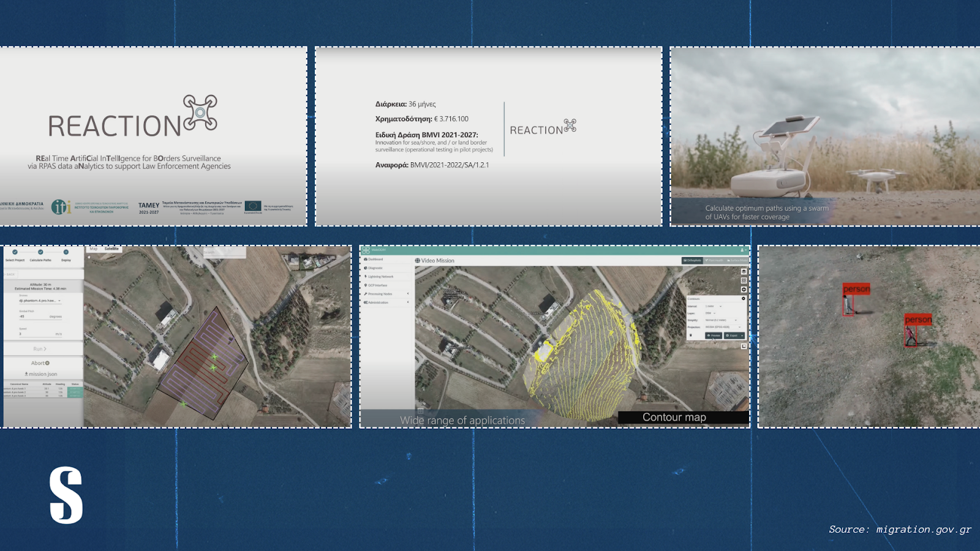The width and height of the screenshot is (980, 551).
Task: Toggle the Calculate Paths step checkmark
Action: click(x=40, y=252)
